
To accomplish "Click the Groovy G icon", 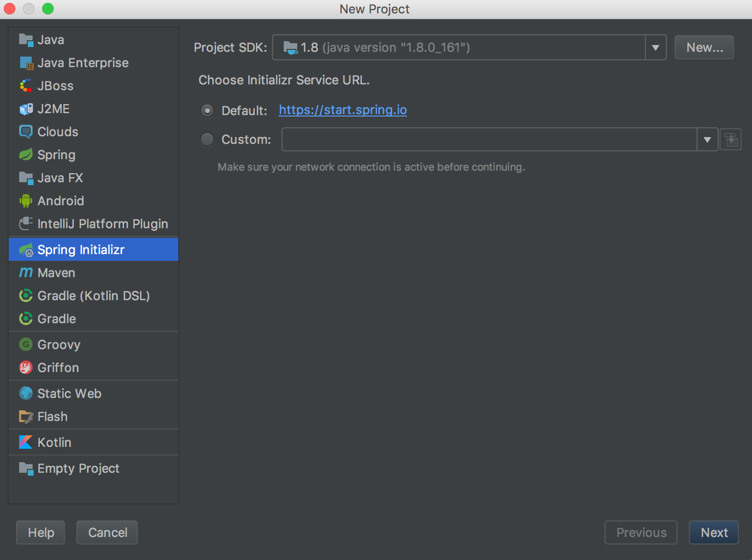I will coord(26,344).
